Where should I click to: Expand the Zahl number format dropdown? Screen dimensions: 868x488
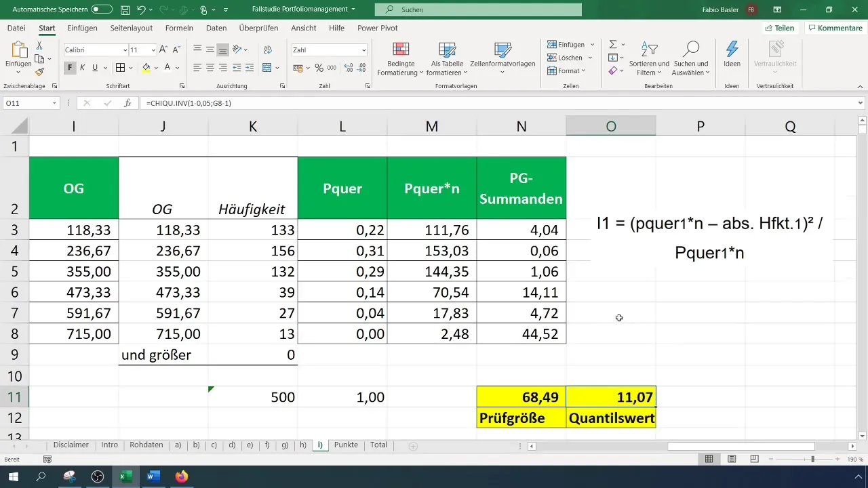click(364, 50)
